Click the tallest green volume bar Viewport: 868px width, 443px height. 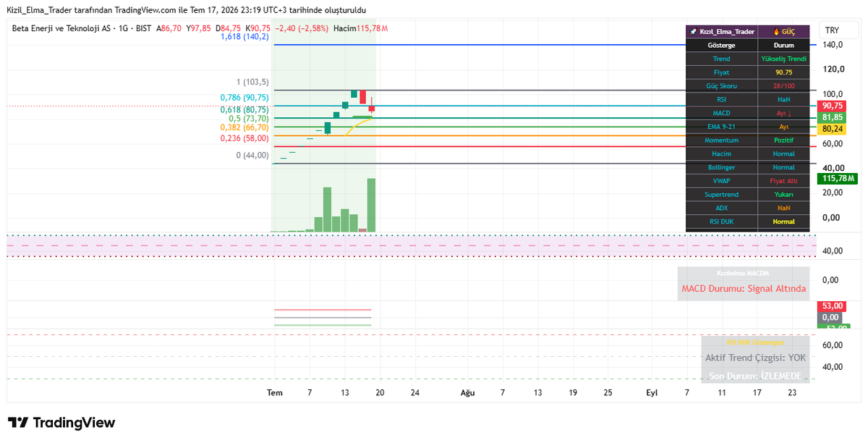tap(371, 206)
